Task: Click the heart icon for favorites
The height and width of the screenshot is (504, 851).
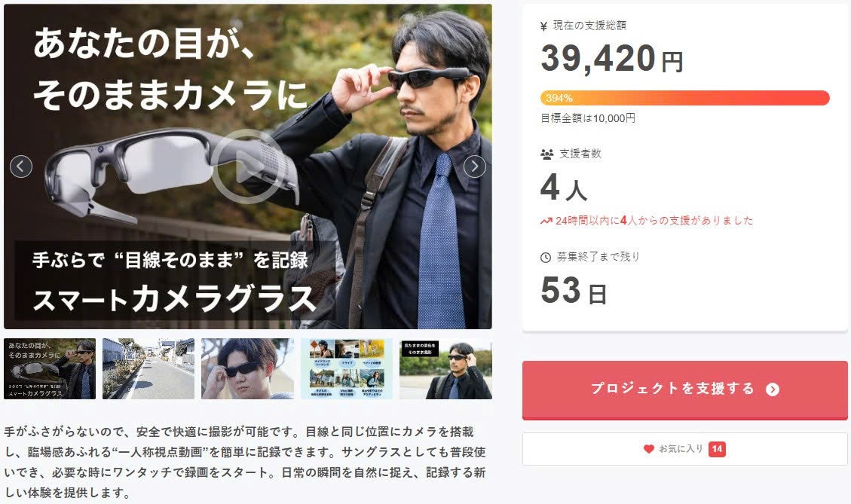Action: (648, 449)
